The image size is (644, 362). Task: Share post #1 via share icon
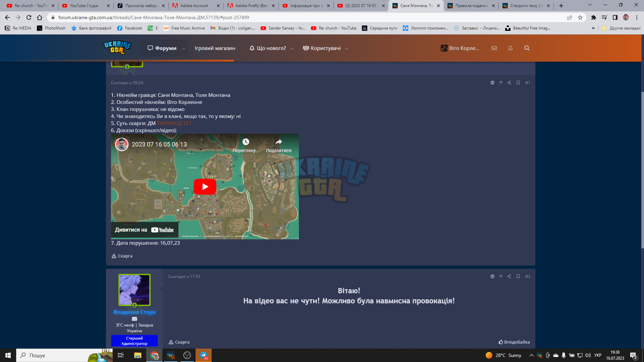tap(509, 83)
